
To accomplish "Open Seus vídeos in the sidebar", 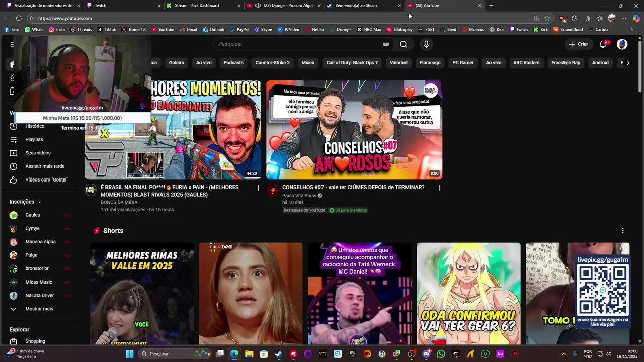I will (x=39, y=153).
